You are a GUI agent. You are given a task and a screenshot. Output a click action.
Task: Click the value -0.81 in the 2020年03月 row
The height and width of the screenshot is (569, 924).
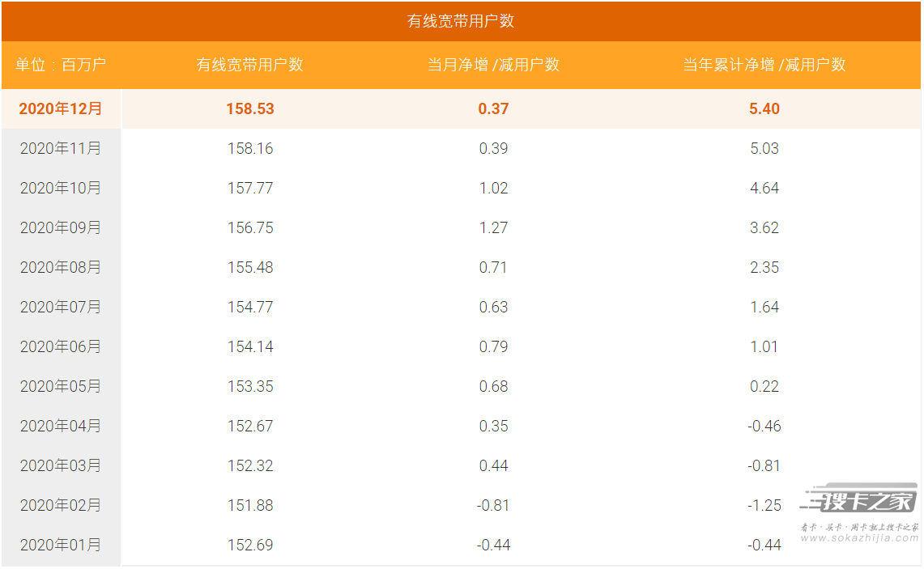(764, 465)
